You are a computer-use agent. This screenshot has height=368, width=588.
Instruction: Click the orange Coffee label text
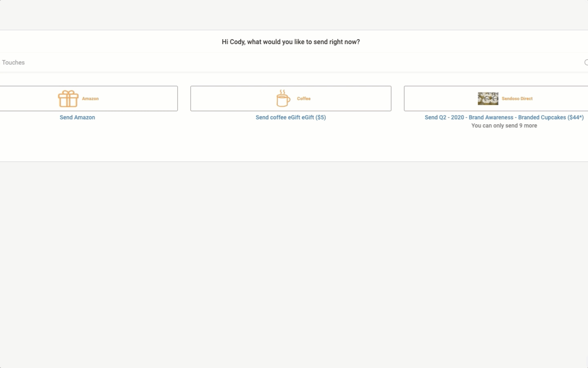304,99
